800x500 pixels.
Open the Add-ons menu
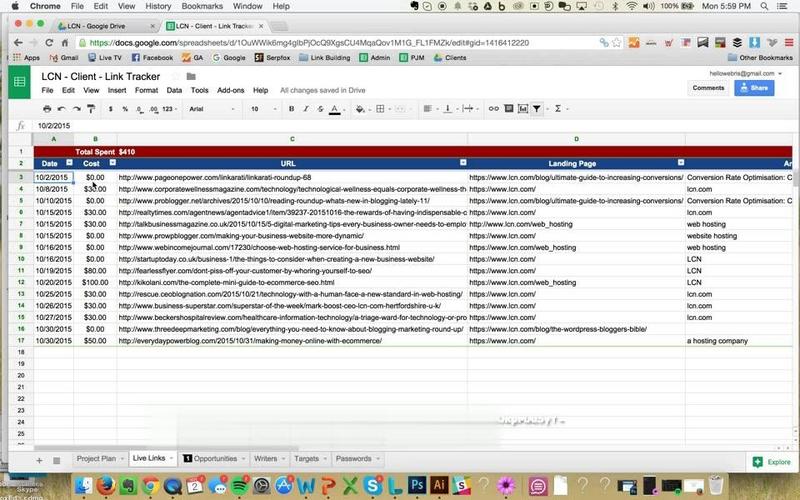[x=231, y=90]
